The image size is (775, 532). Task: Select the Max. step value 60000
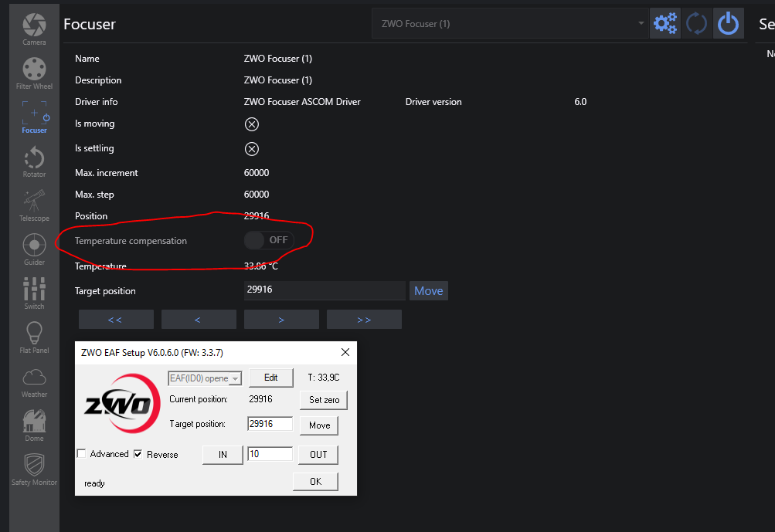tap(257, 195)
